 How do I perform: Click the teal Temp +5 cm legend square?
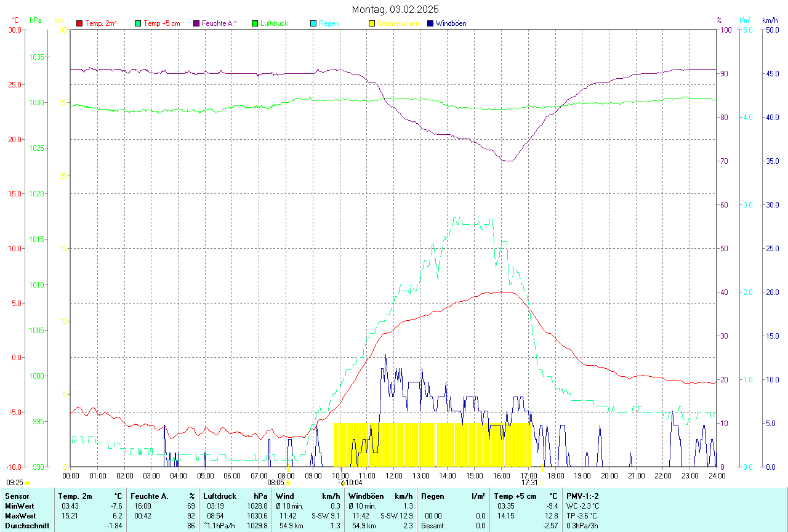pos(138,23)
